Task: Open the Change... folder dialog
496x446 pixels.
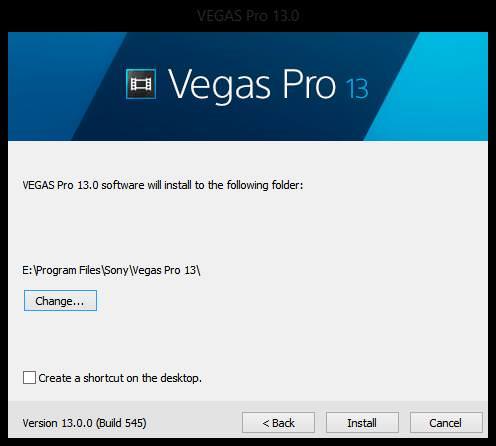Action: pos(60,301)
